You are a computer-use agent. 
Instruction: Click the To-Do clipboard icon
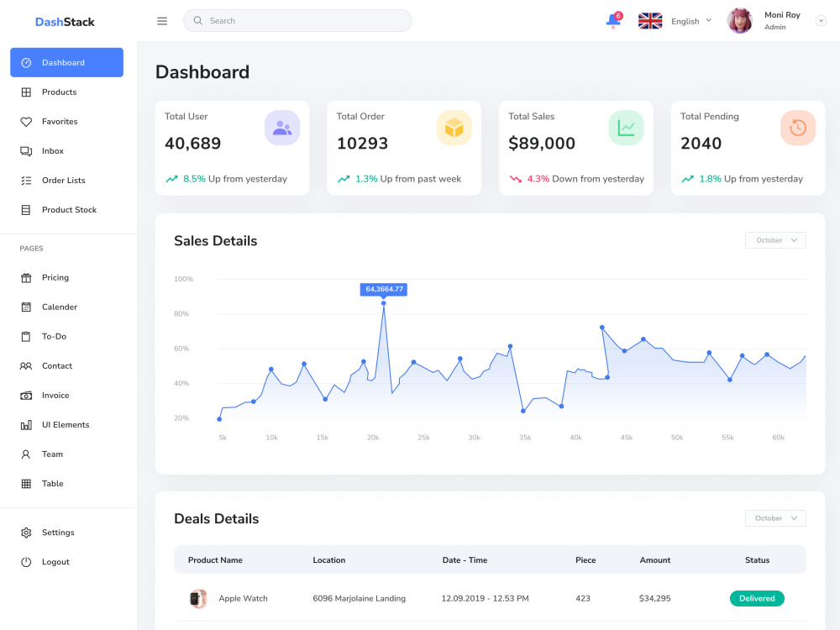26,337
